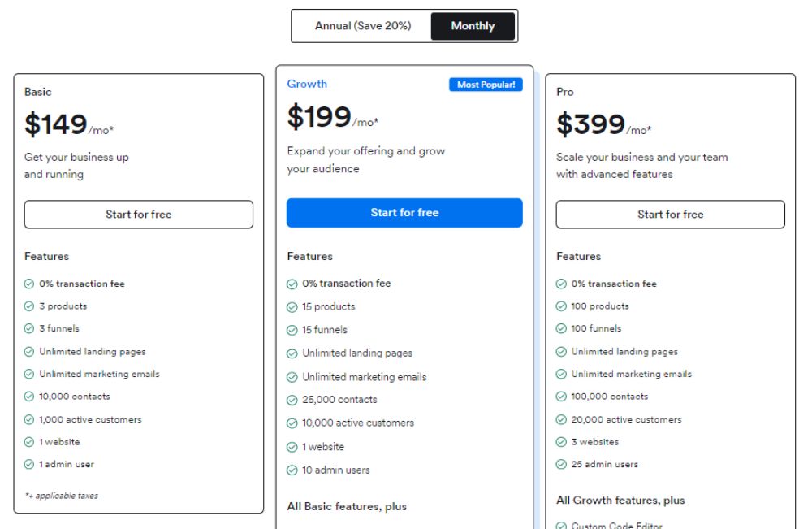Click the Most Popular! badge
The height and width of the screenshot is (529, 812).
(486, 85)
